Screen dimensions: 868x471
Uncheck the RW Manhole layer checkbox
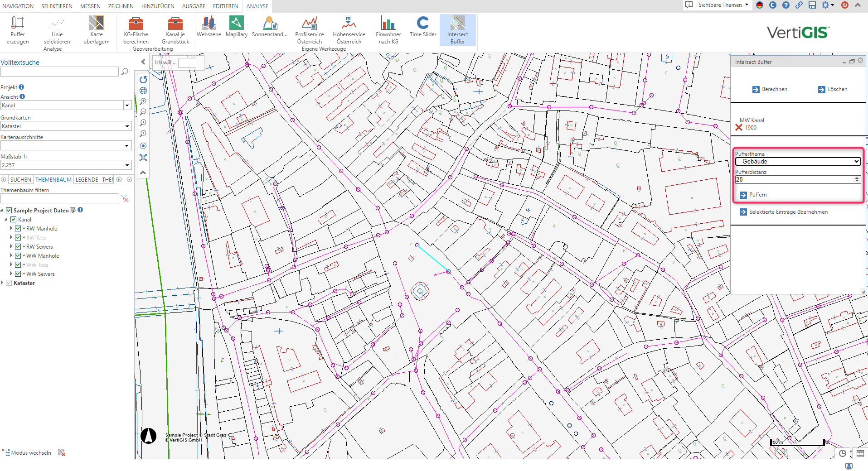coord(18,229)
